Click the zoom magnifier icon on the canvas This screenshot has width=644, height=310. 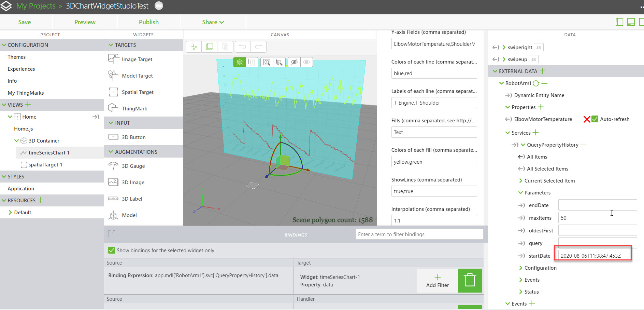pyautogui.click(x=267, y=62)
